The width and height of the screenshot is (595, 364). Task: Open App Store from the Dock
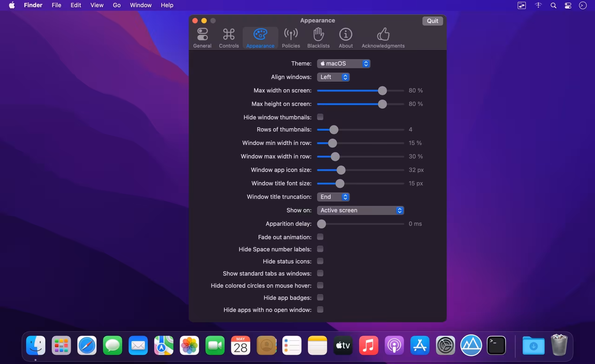420,345
